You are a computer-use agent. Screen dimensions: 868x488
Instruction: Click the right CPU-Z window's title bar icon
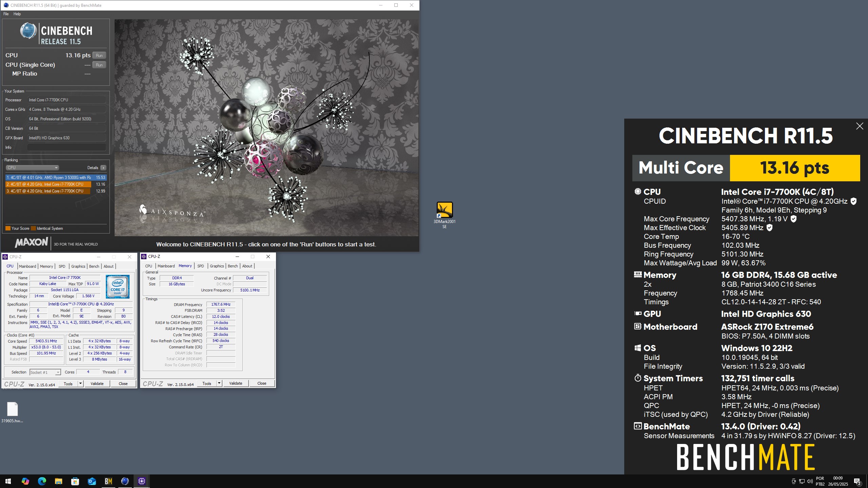click(x=144, y=257)
